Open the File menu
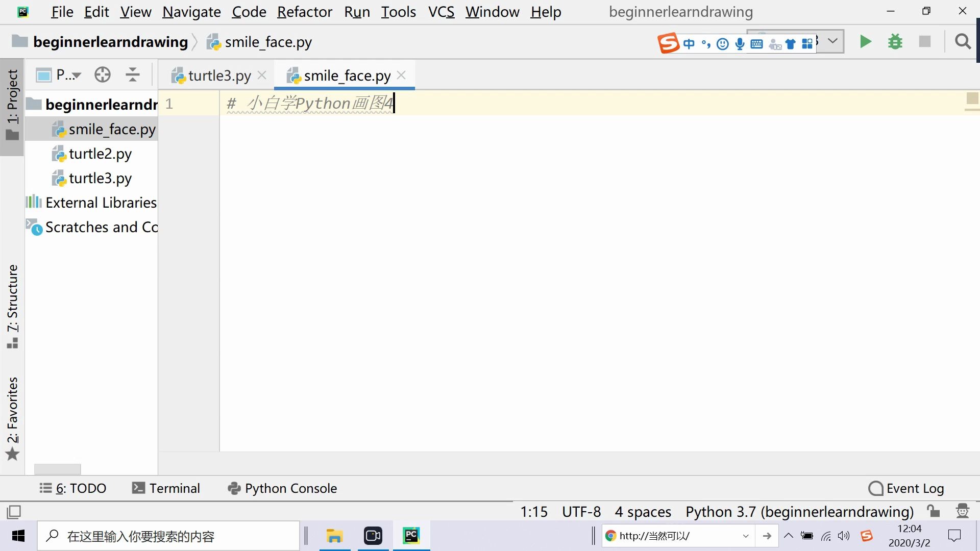The height and width of the screenshot is (551, 980). click(62, 11)
